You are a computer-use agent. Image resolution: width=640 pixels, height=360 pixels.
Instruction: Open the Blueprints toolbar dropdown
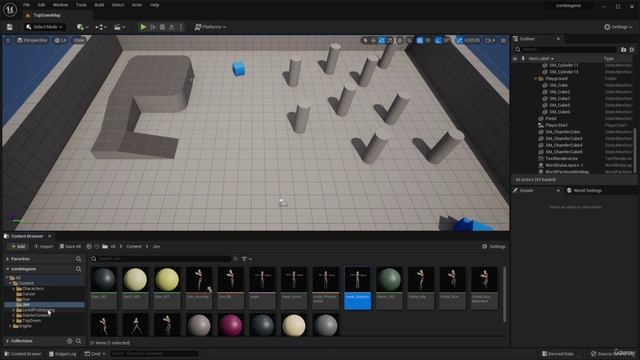pyautogui.click(x=100, y=27)
